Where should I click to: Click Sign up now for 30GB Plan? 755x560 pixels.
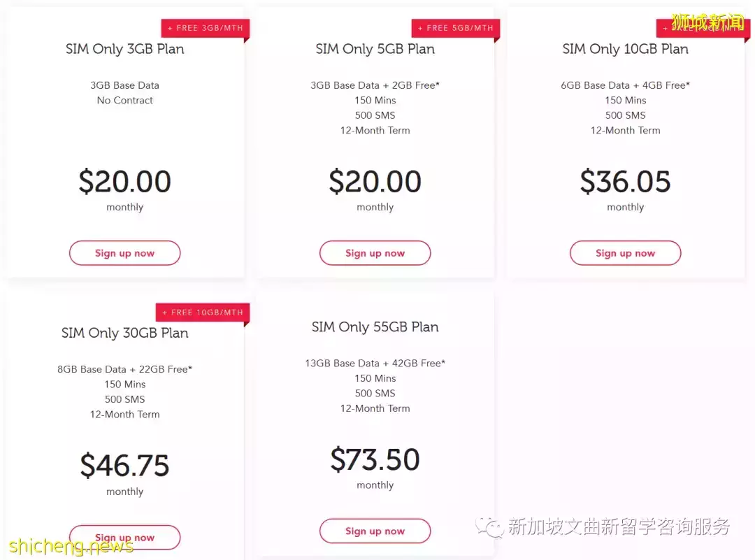(124, 538)
